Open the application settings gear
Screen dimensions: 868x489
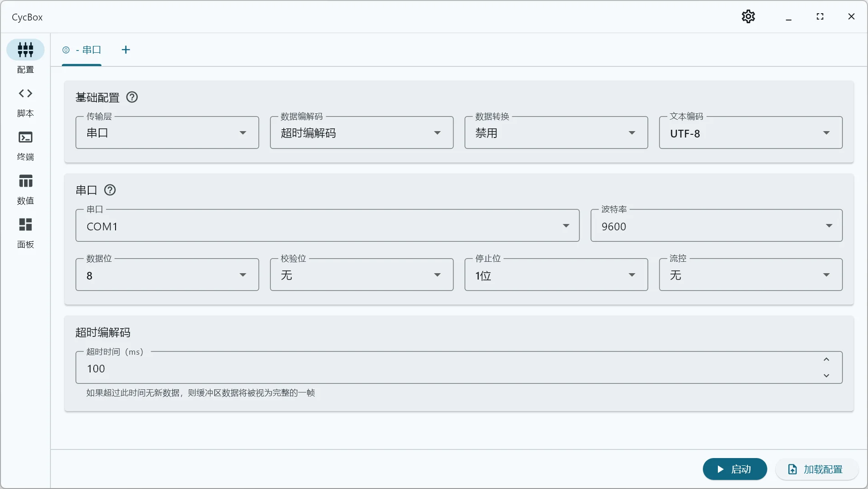coord(748,16)
